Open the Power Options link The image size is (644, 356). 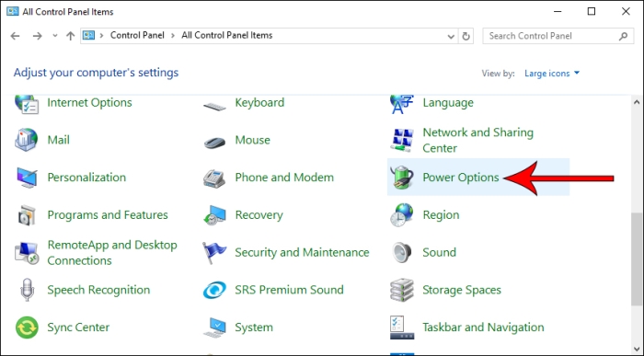click(461, 178)
